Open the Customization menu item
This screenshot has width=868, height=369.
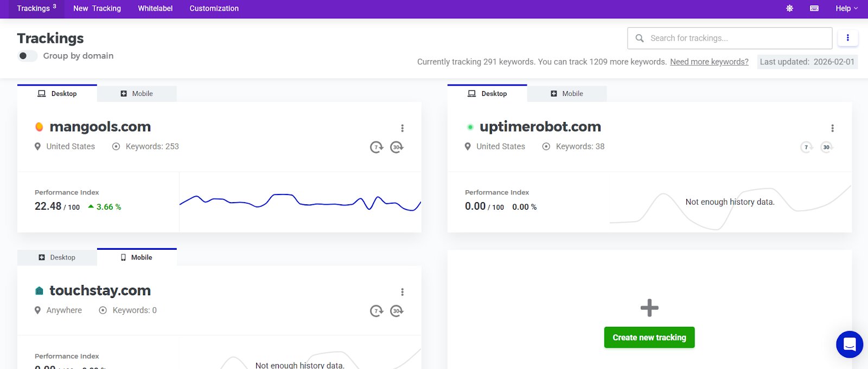pos(214,8)
